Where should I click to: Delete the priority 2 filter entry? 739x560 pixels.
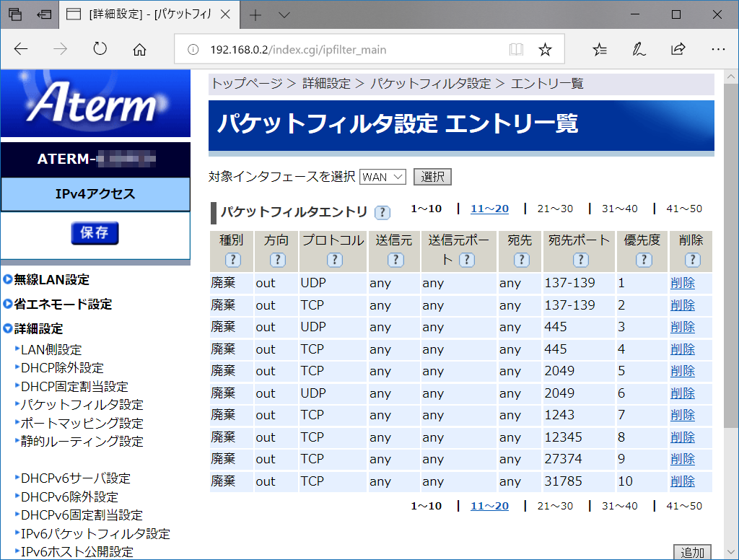click(683, 305)
